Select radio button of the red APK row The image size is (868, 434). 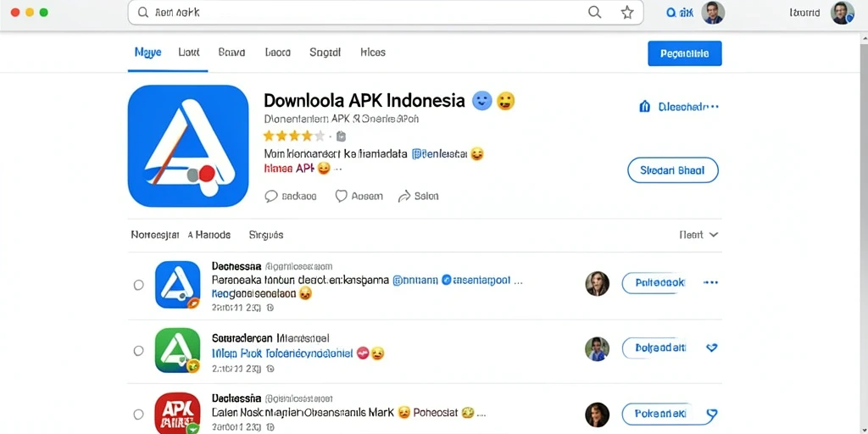tap(138, 414)
